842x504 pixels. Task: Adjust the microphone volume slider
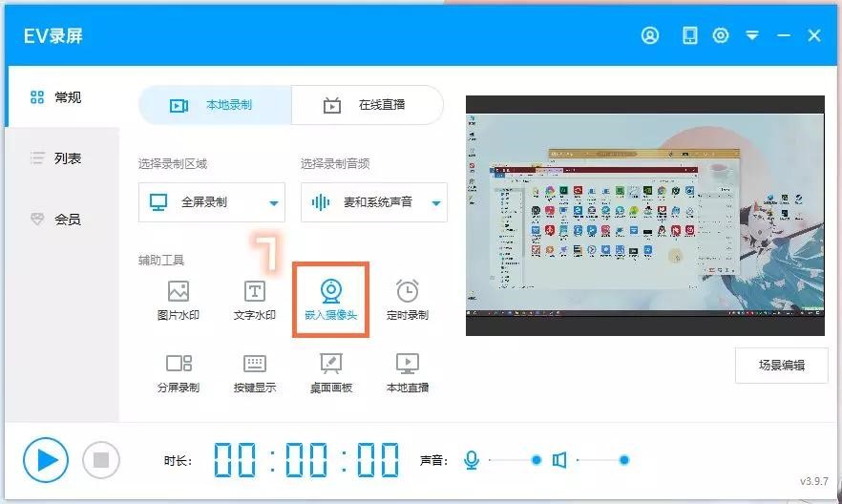tap(515, 460)
